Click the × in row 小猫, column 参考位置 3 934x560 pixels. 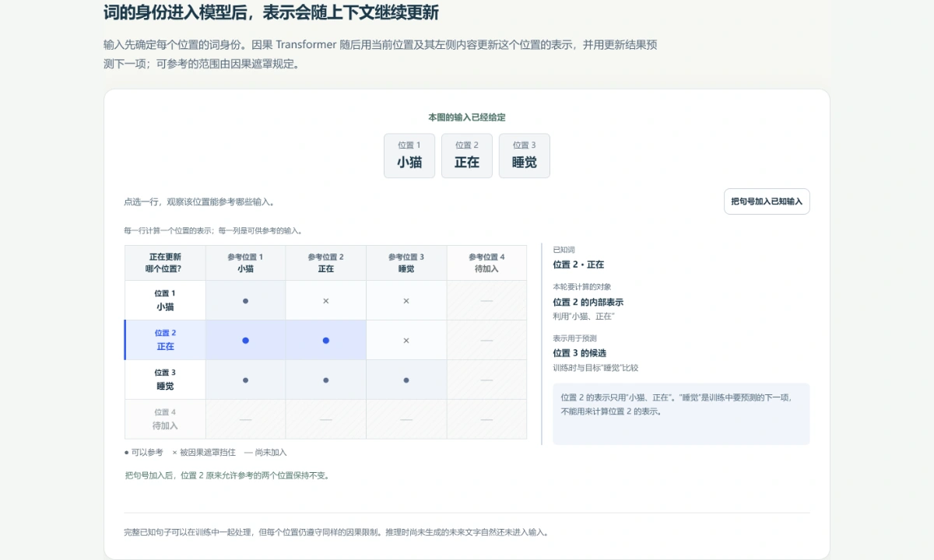[x=406, y=301]
